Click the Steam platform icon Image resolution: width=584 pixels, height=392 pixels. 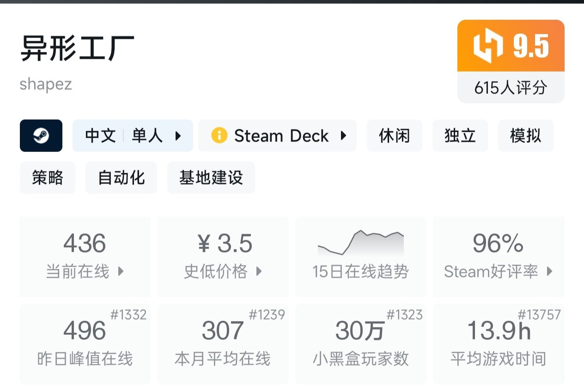click(41, 136)
